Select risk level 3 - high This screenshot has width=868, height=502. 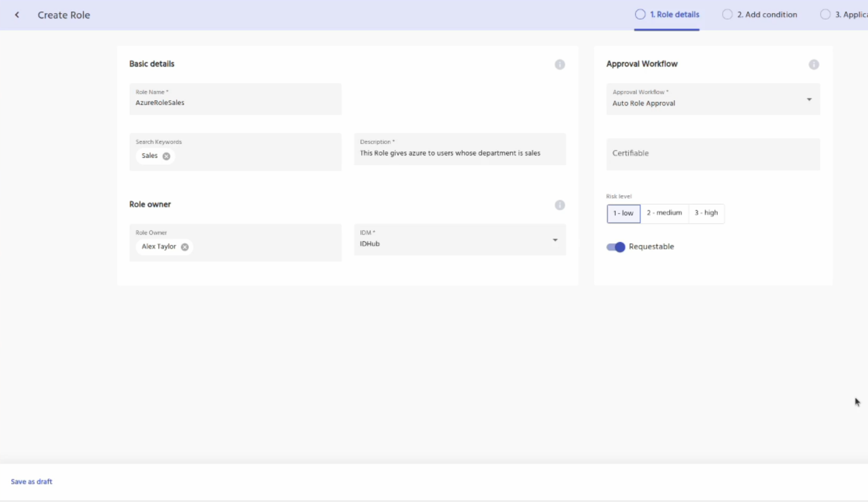pyautogui.click(x=706, y=213)
